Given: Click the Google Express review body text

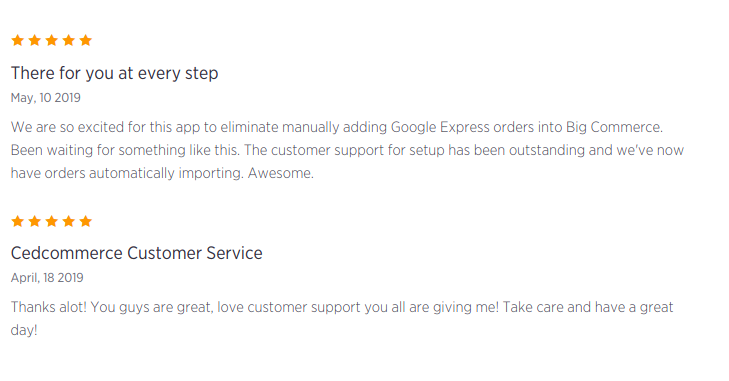Looking at the screenshot, I should [347, 150].
